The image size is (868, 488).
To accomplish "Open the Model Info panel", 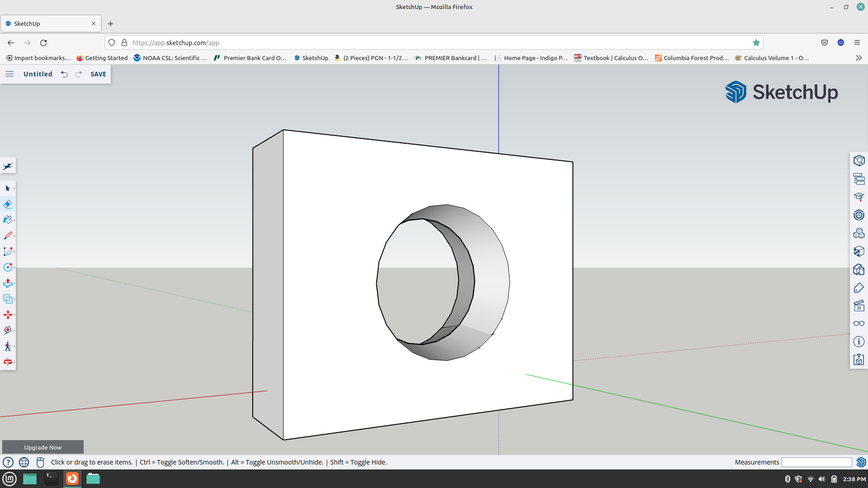I will coord(859,342).
